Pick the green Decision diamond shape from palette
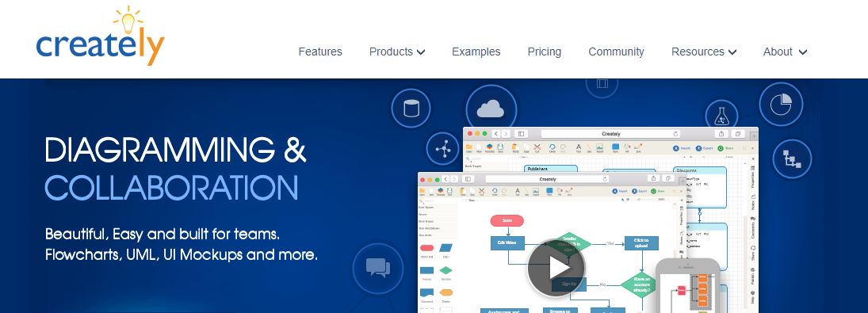Screen dimensions: 868x313 coord(445,270)
